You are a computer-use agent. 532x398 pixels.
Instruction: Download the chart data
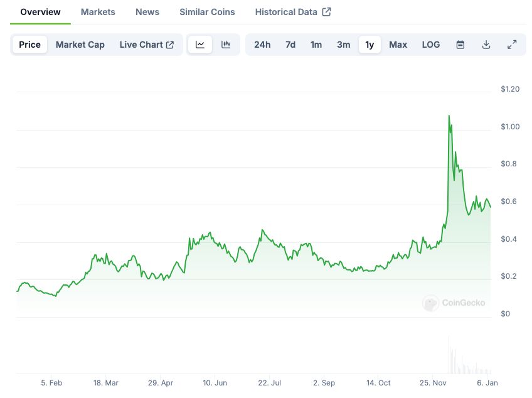click(486, 45)
